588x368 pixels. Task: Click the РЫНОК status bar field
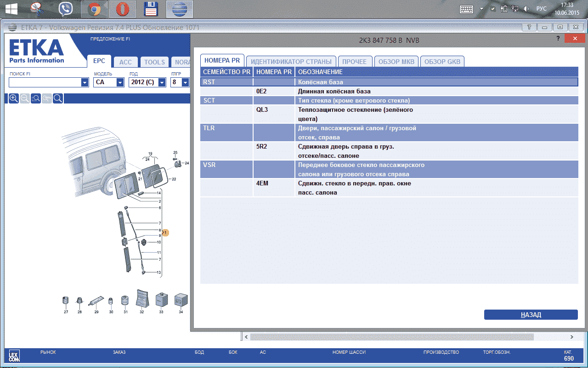pyautogui.click(x=48, y=352)
